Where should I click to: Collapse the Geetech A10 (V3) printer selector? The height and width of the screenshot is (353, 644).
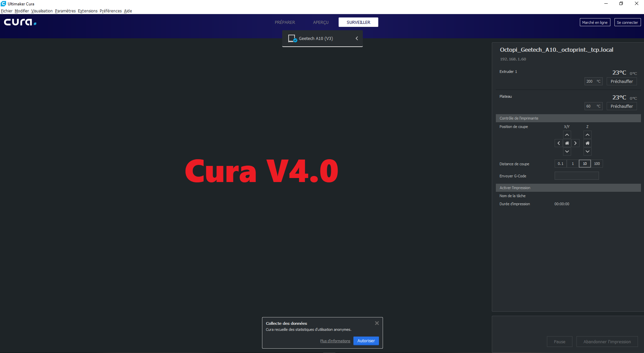pos(357,38)
